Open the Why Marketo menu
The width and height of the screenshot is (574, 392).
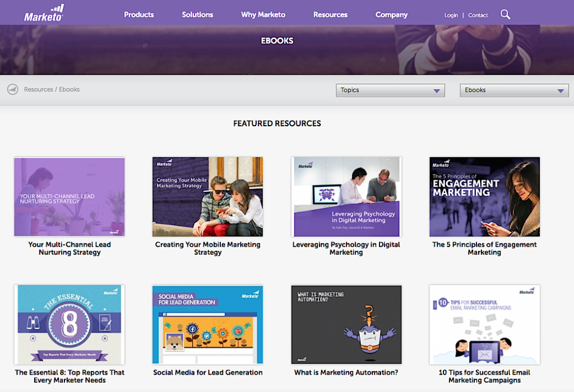point(263,15)
